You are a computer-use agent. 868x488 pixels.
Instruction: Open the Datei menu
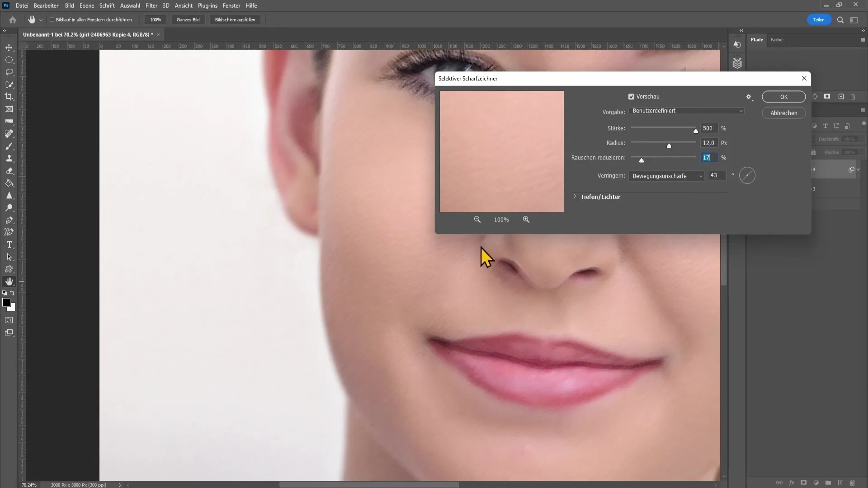point(22,5)
